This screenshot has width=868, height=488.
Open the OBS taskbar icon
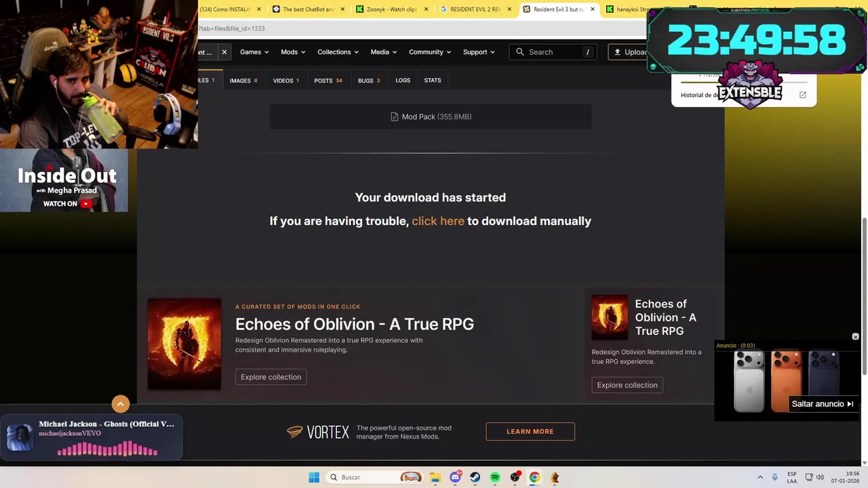tap(515, 477)
